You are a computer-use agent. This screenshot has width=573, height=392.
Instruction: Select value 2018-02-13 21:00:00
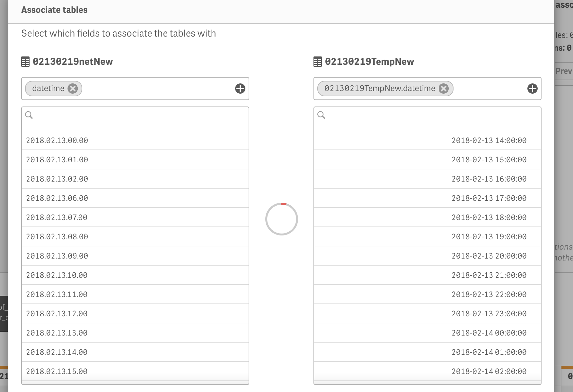pos(428,275)
